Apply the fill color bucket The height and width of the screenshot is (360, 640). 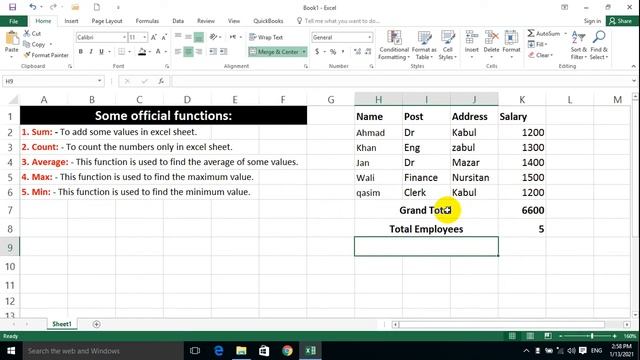coord(142,51)
